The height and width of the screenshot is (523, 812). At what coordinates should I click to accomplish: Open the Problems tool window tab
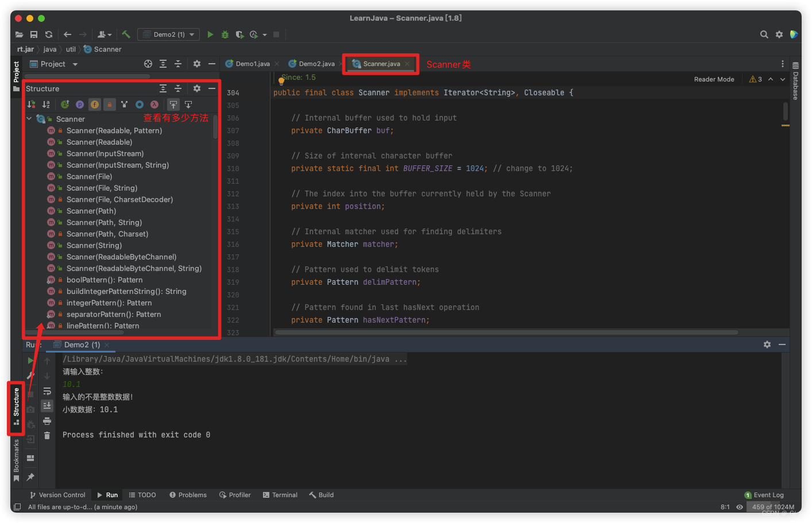[188, 495]
